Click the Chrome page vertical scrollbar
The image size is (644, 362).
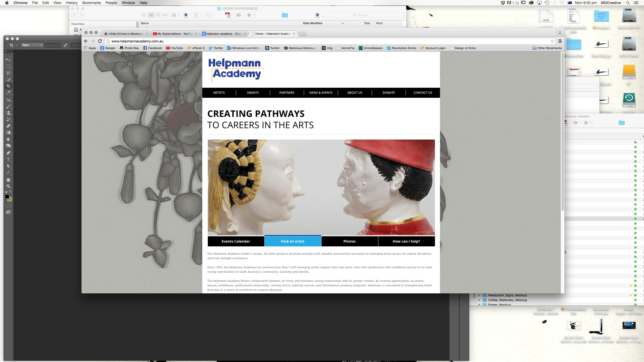coord(563,131)
